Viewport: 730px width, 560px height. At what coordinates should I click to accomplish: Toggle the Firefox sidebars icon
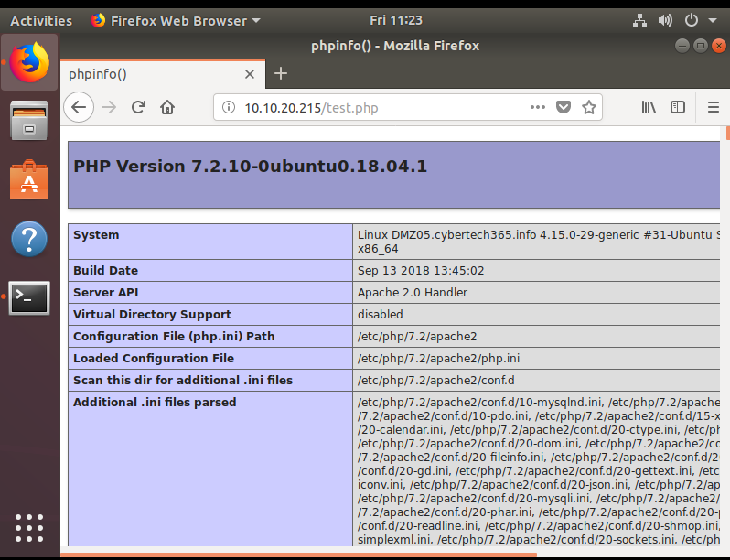pyautogui.click(x=677, y=108)
